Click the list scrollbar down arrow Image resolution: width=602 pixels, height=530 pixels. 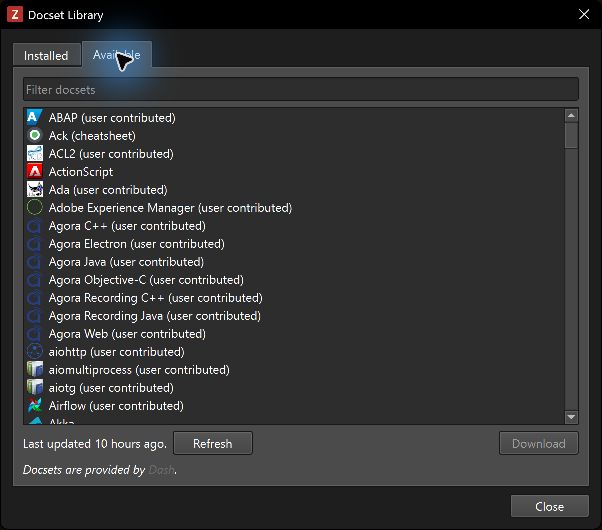pos(571,417)
